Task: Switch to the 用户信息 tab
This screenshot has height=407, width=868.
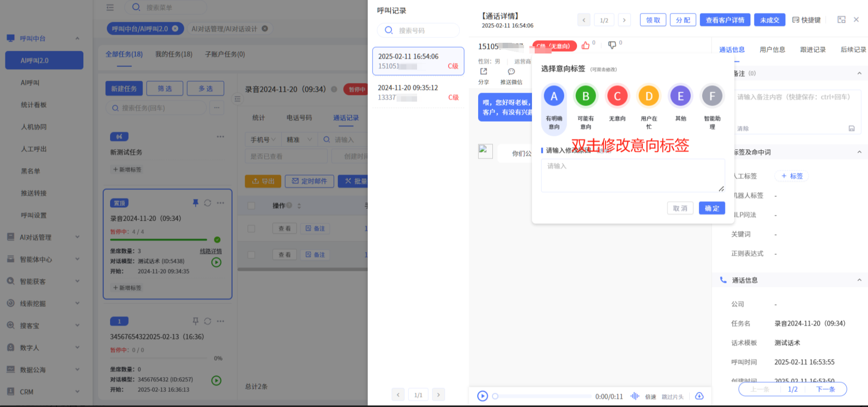Action: (772, 49)
